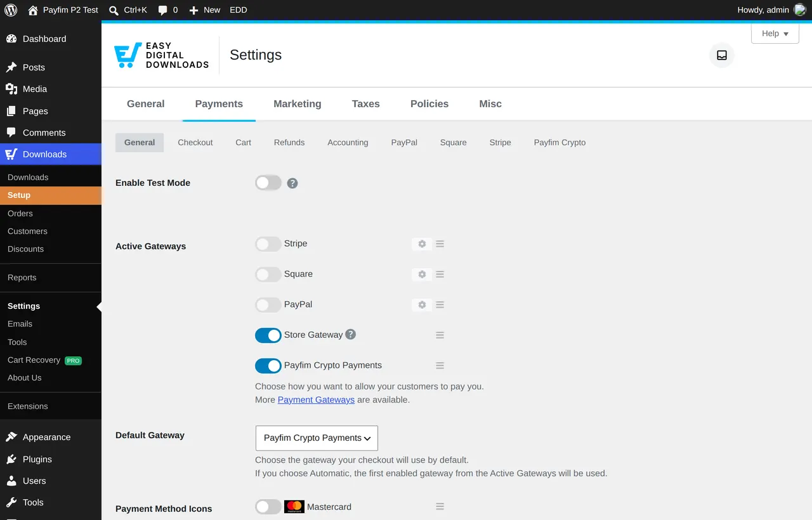Follow the Payment Gateways link
The image size is (812, 520).
316,400
